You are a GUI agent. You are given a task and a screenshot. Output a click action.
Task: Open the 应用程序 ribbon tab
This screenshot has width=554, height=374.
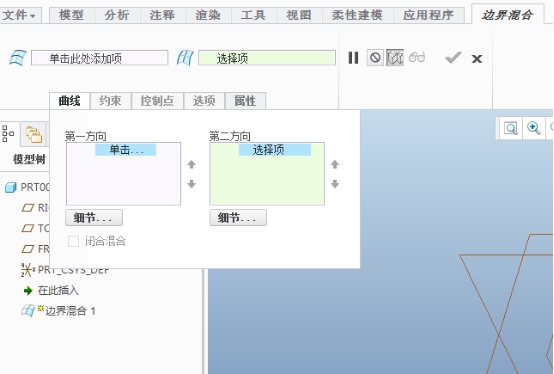point(429,15)
